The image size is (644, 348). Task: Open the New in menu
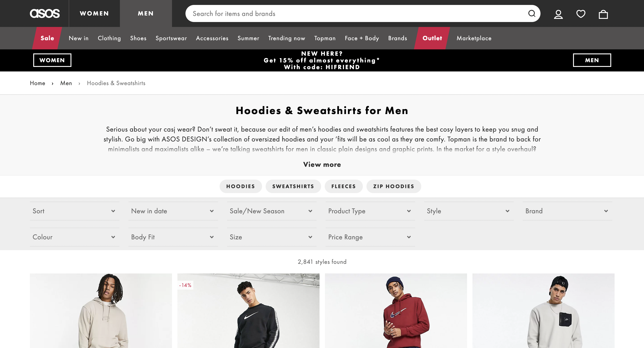(79, 38)
